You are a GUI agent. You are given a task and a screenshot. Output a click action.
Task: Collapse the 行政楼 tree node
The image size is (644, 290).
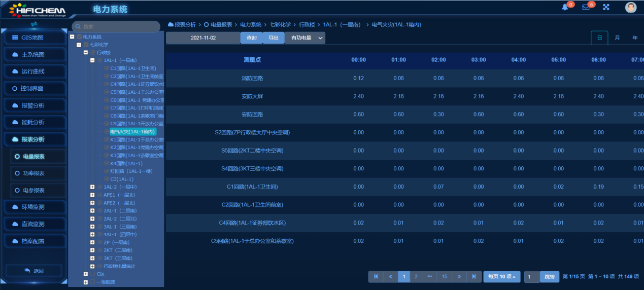[x=86, y=52]
